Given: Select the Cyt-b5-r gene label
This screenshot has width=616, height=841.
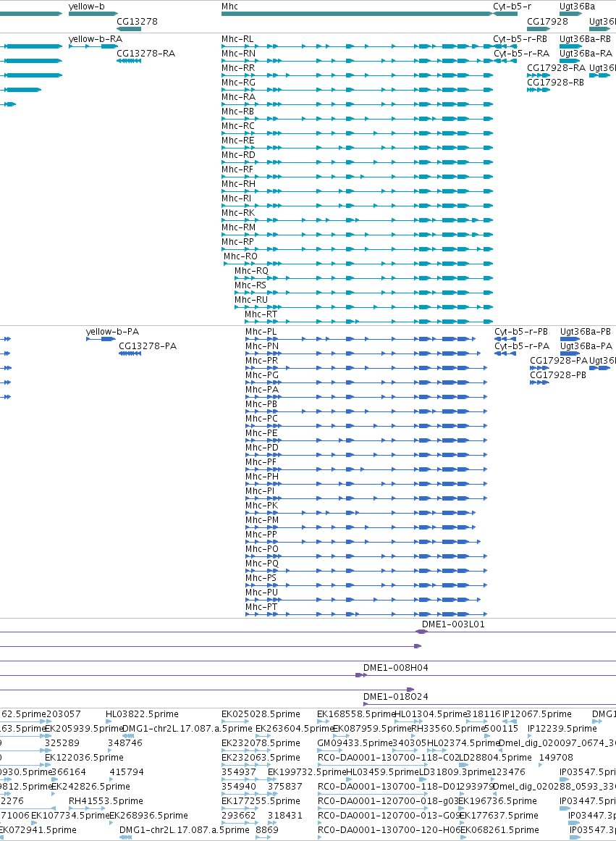Looking at the screenshot, I should coord(512,7).
